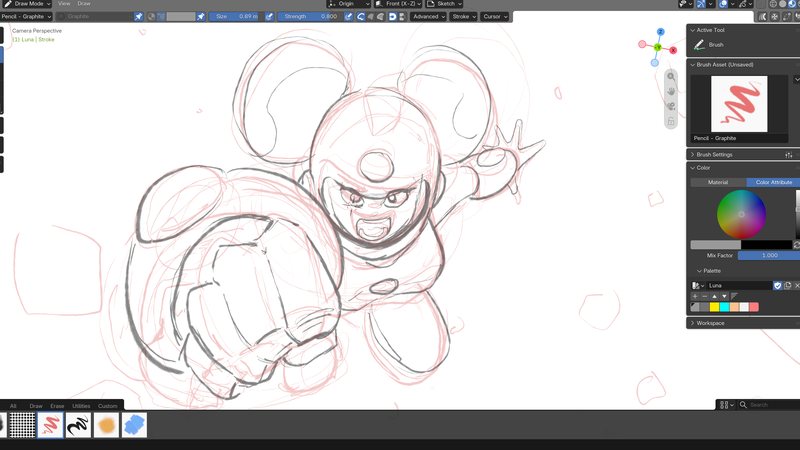The height and width of the screenshot is (450, 800).
Task: Collapse the Brush Asset (Unsaved) panel
Action: click(x=693, y=65)
